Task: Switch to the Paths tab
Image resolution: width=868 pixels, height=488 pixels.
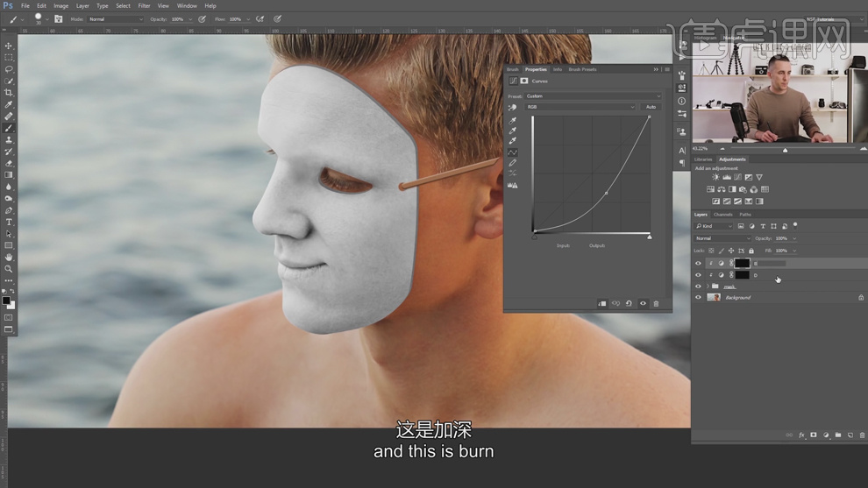Action: (x=745, y=214)
